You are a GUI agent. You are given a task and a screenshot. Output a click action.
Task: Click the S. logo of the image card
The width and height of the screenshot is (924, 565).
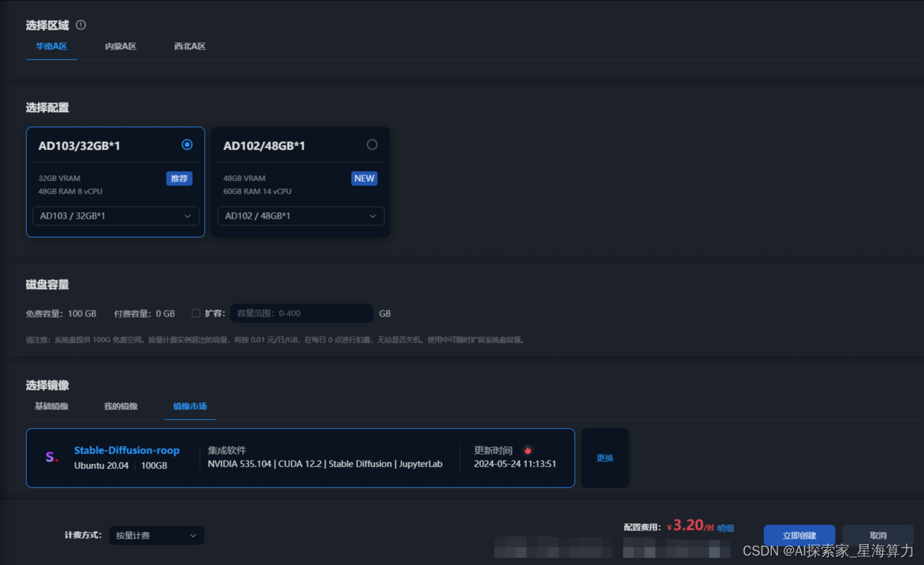[51, 457]
